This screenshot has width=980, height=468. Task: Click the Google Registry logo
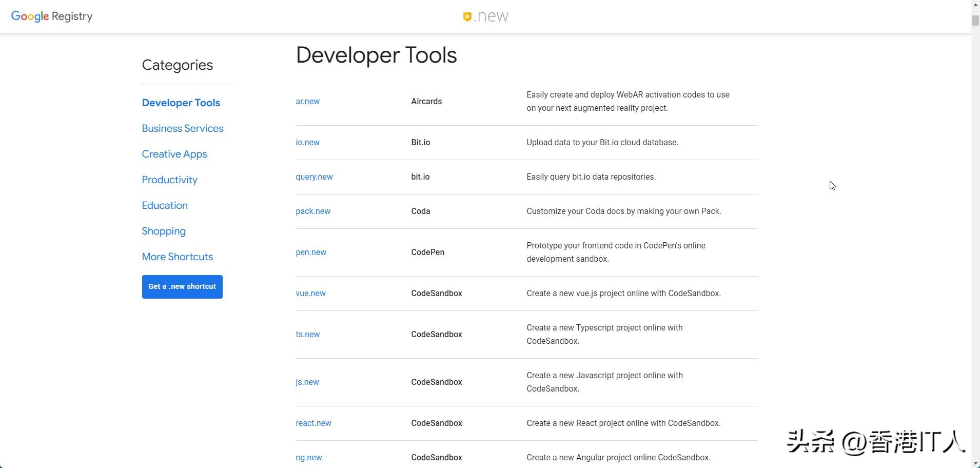52,16
